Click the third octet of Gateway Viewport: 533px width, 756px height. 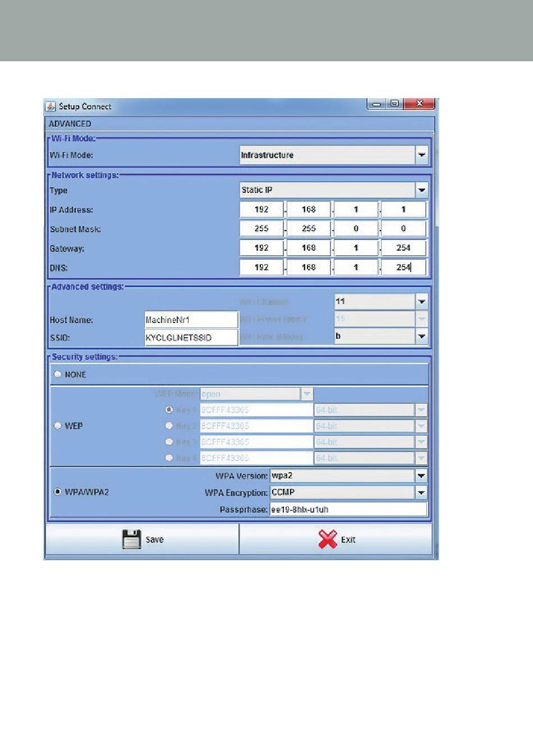(356, 248)
